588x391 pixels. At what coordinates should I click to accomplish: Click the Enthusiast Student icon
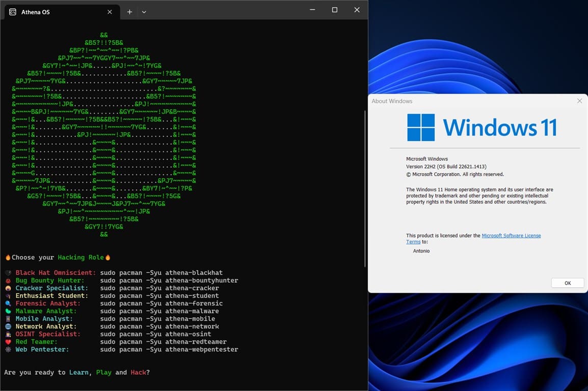9,295
